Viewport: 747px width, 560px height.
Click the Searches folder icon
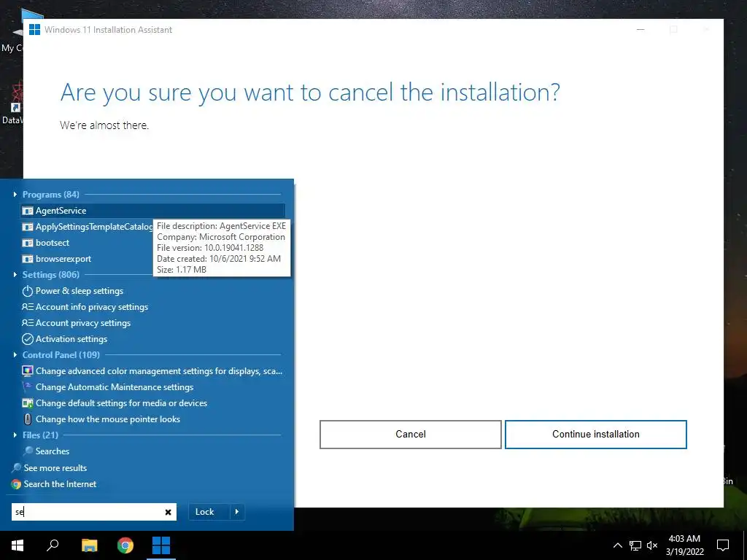(28, 451)
